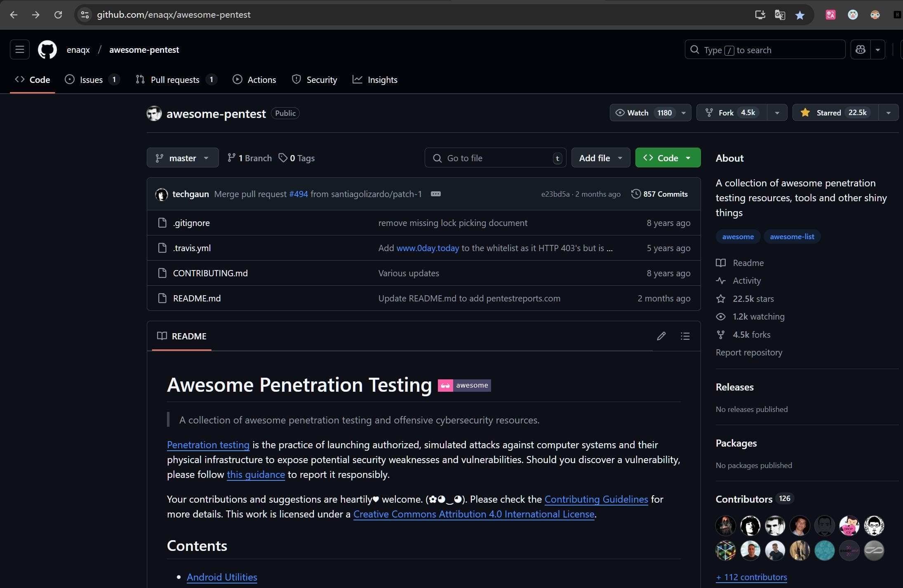Screen dimensions: 903x588
Task: Toggle the Starred button
Action: point(835,113)
